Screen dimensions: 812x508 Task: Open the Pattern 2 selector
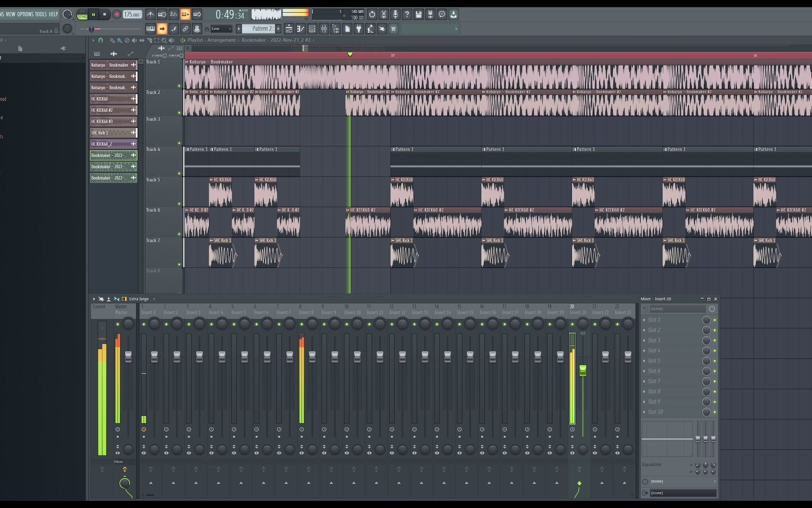tap(259, 29)
